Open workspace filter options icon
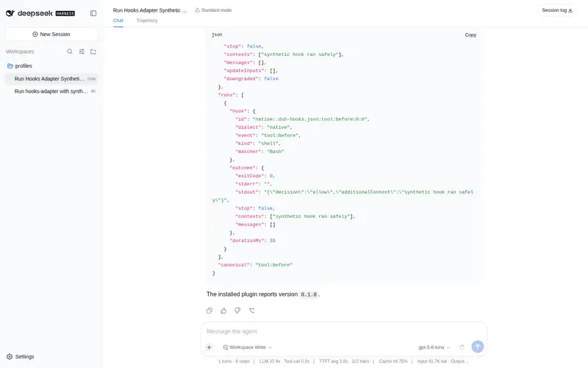588x368 pixels. pos(82,52)
